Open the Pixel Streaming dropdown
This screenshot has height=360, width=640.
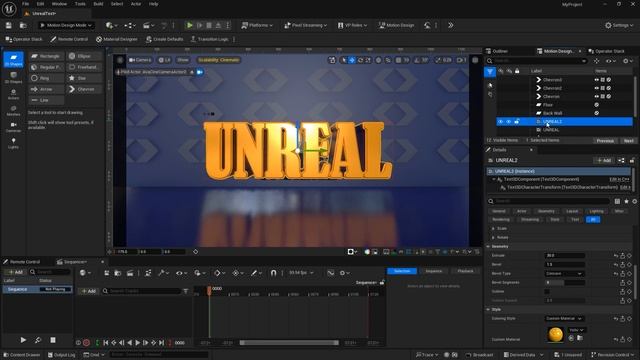click(305, 25)
